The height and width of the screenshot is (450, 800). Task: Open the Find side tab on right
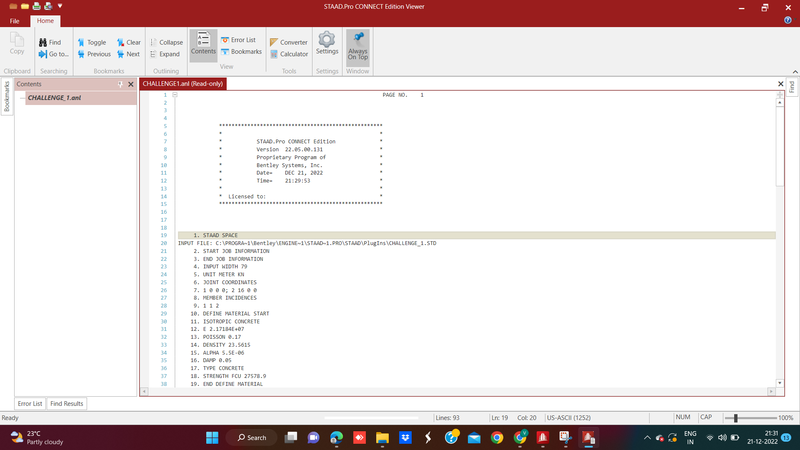[791, 87]
